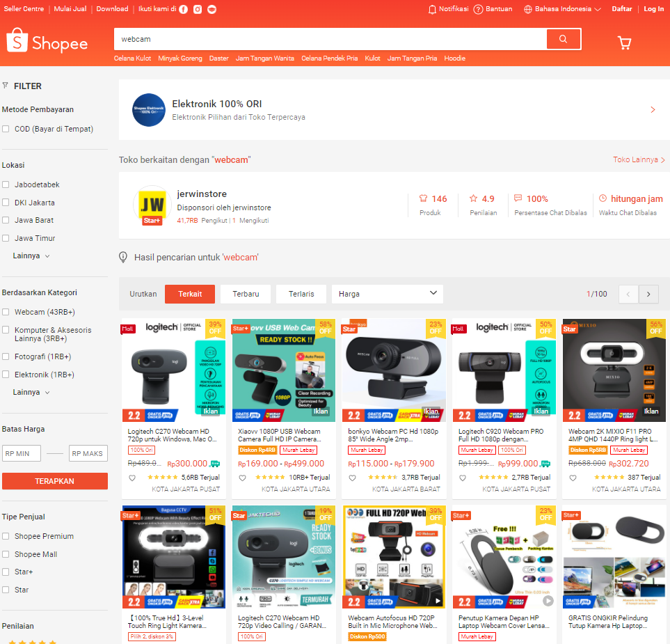Like the Logitech C270 Webcam heart icon

click(x=132, y=478)
